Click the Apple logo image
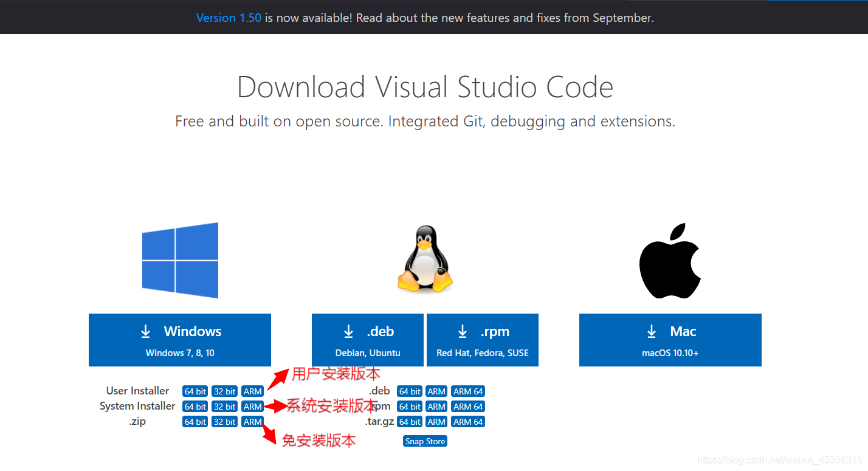The width and height of the screenshot is (868, 471). [x=670, y=261]
